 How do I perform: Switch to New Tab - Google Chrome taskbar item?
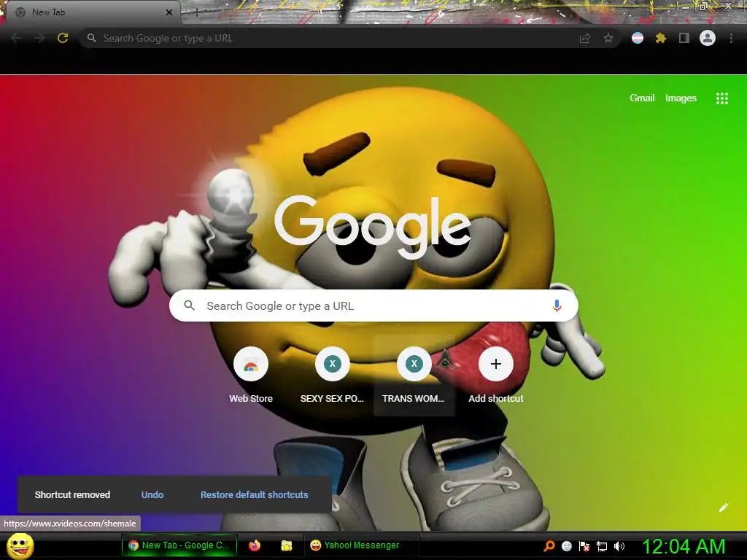click(x=179, y=545)
